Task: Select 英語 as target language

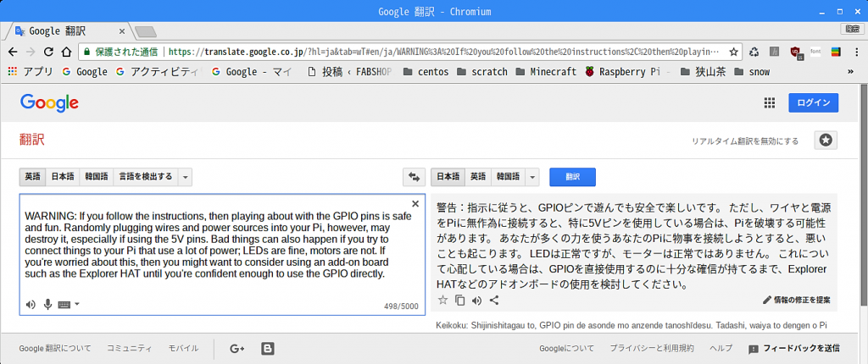Action: pyautogui.click(x=478, y=177)
